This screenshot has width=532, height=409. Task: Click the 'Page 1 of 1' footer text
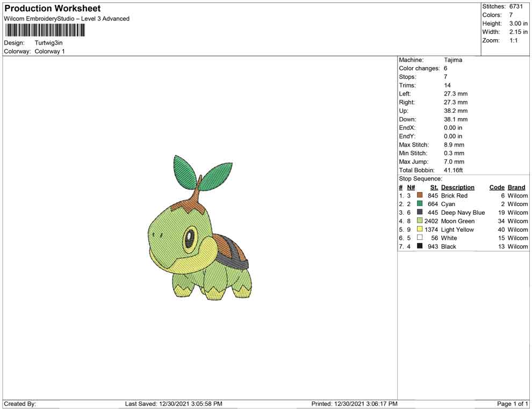tap(512, 404)
